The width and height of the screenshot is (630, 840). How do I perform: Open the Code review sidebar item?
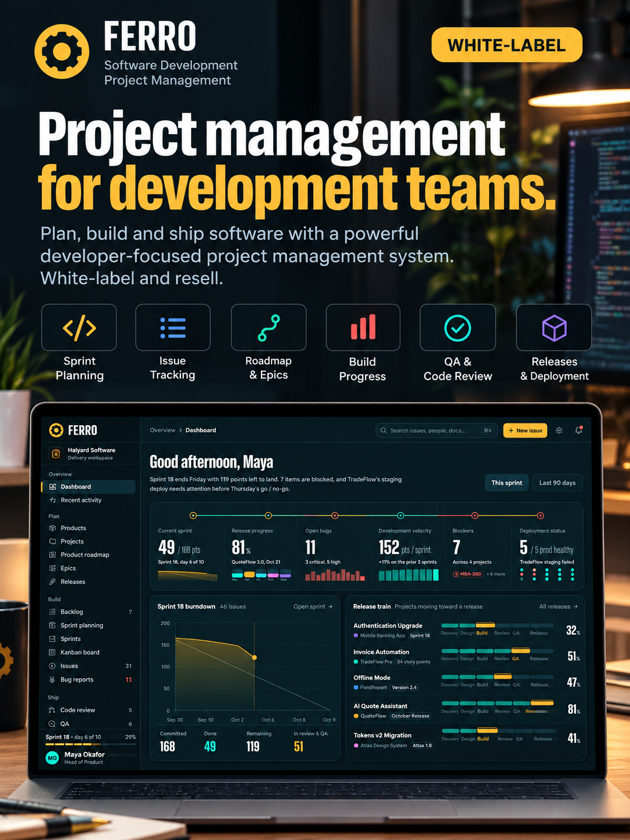click(x=89, y=710)
